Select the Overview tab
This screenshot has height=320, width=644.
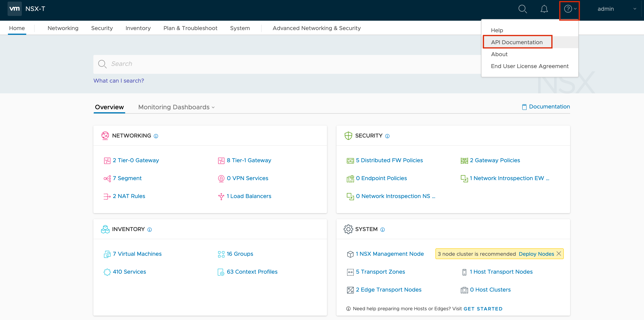[109, 107]
